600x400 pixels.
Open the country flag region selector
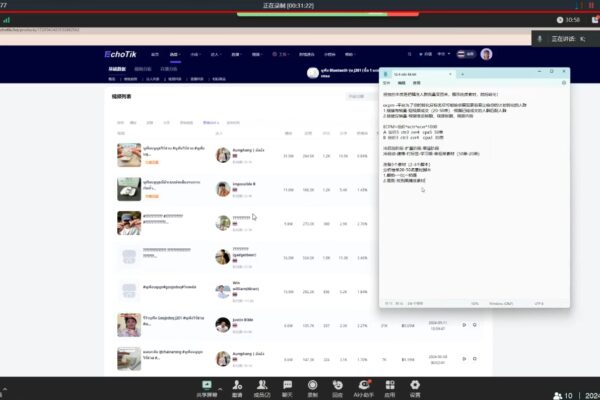click(x=466, y=54)
